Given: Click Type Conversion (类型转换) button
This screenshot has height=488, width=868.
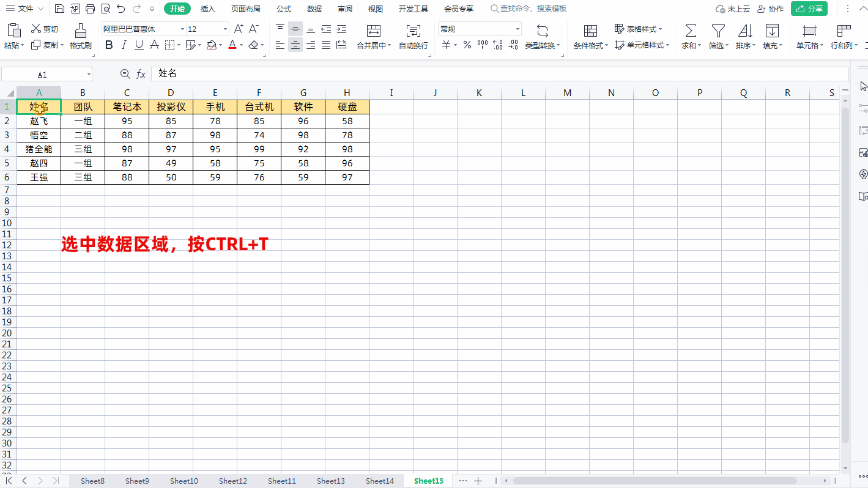Looking at the screenshot, I should pyautogui.click(x=543, y=37).
